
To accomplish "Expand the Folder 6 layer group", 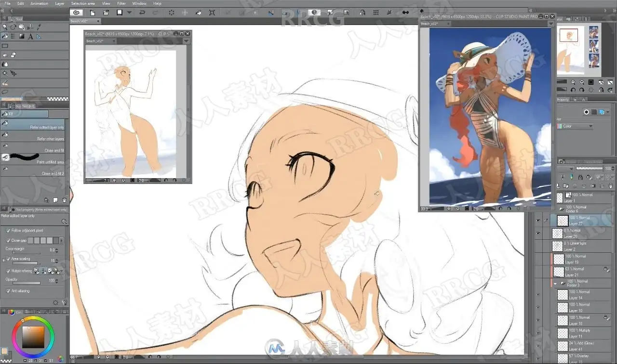I will (x=561, y=209).
